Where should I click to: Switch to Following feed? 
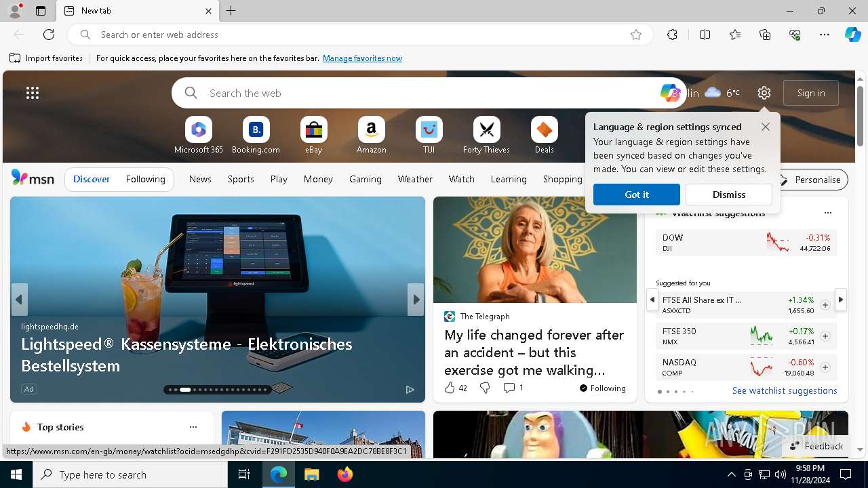pyautogui.click(x=145, y=179)
